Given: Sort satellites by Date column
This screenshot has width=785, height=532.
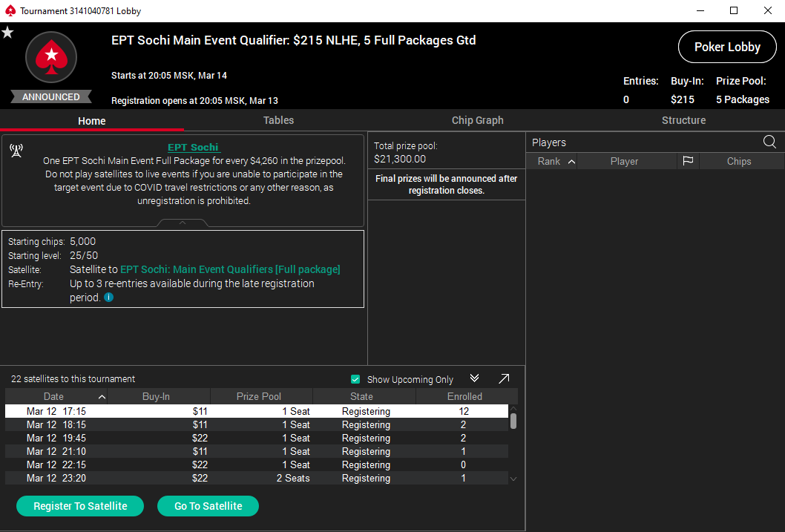Looking at the screenshot, I should tap(56, 396).
